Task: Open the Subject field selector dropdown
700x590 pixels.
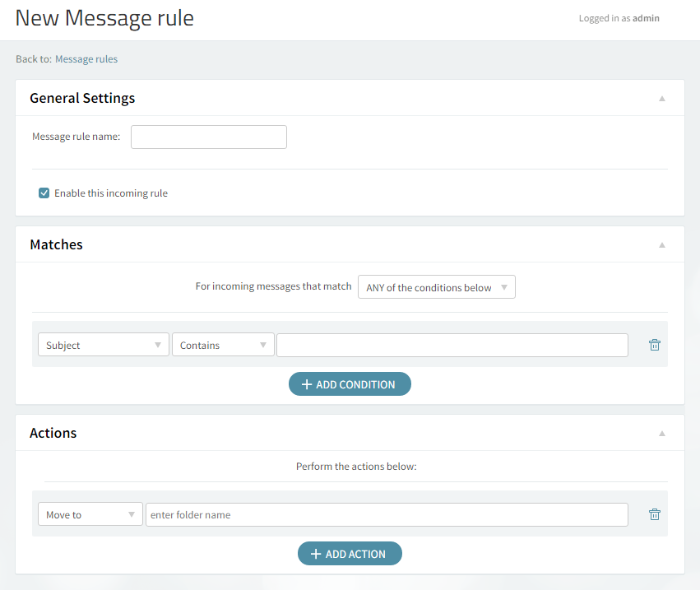Action: [104, 345]
